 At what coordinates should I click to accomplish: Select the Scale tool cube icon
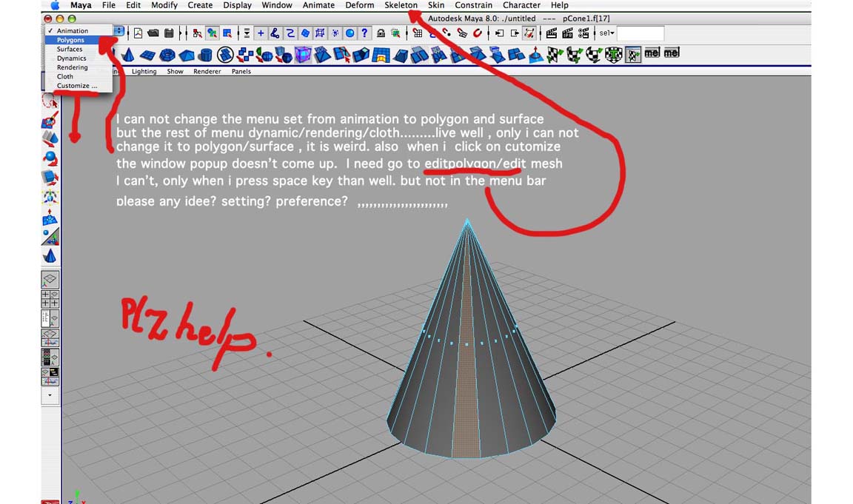pyautogui.click(x=50, y=177)
